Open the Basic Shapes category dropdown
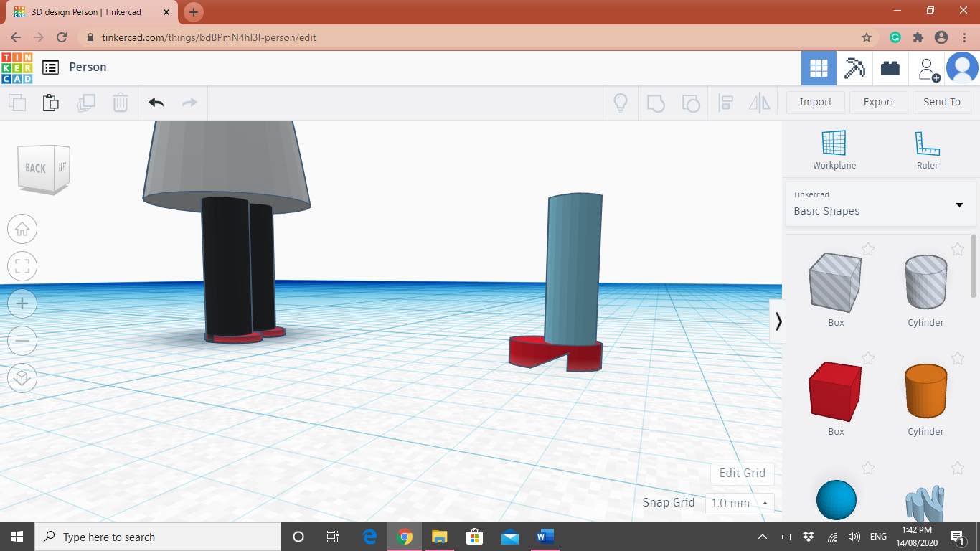Image resolution: width=980 pixels, height=551 pixels. (x=880, y=204)
